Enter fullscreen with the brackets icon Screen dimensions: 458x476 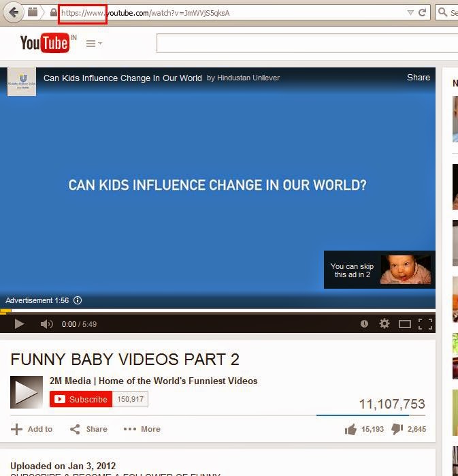click(425, 324)
